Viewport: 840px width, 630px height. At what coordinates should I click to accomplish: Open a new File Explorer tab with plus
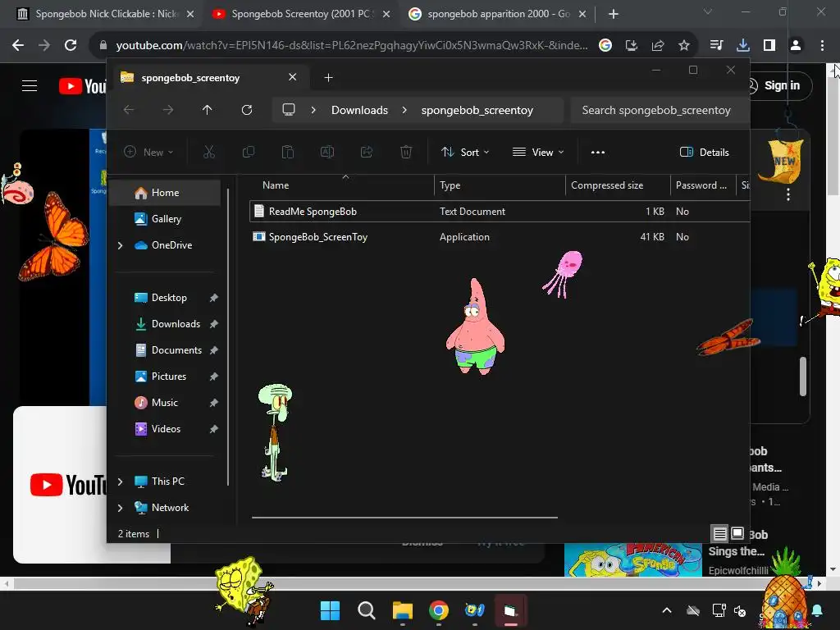click(x=328, y=78)
